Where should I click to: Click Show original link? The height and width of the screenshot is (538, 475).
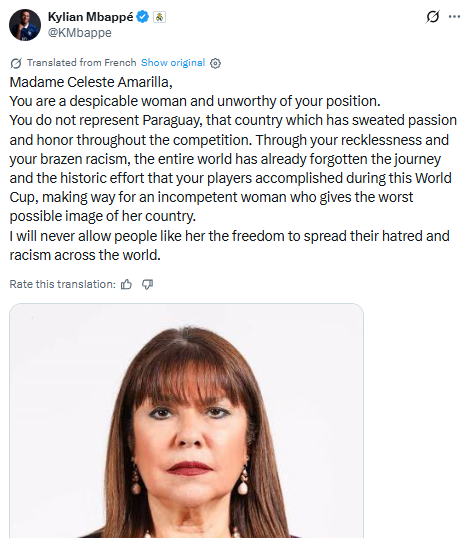tap(173, 62)
